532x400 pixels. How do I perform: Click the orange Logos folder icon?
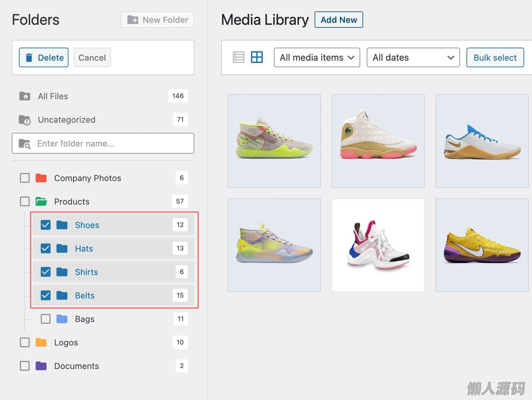pyautogui.click(x=41, y=343)
